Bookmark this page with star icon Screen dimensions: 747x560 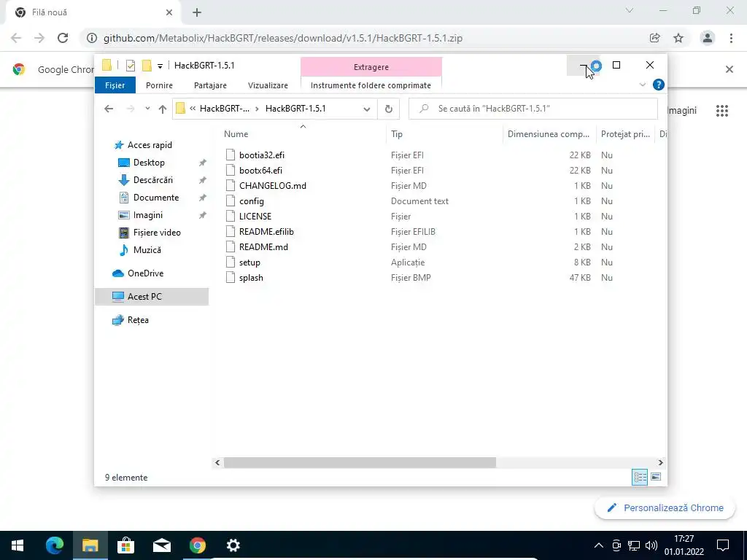678,38
